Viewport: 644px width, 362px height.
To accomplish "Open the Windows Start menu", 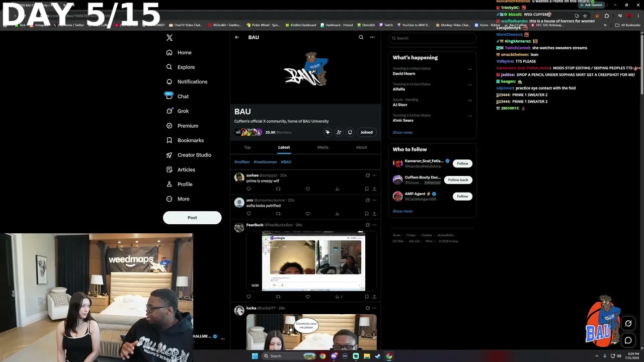I will pos(255,356).
